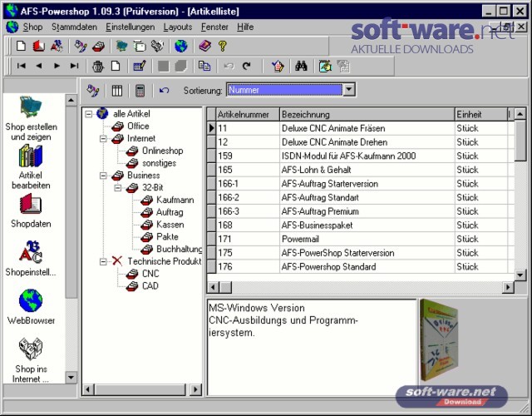Click the green shopping cart toolbar icon

pyautogui.click(x=121, y=46)
